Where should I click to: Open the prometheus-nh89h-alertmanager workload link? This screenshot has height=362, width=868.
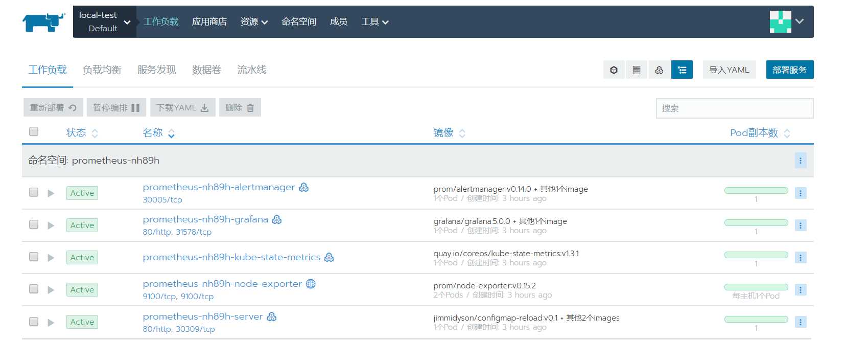219,187
